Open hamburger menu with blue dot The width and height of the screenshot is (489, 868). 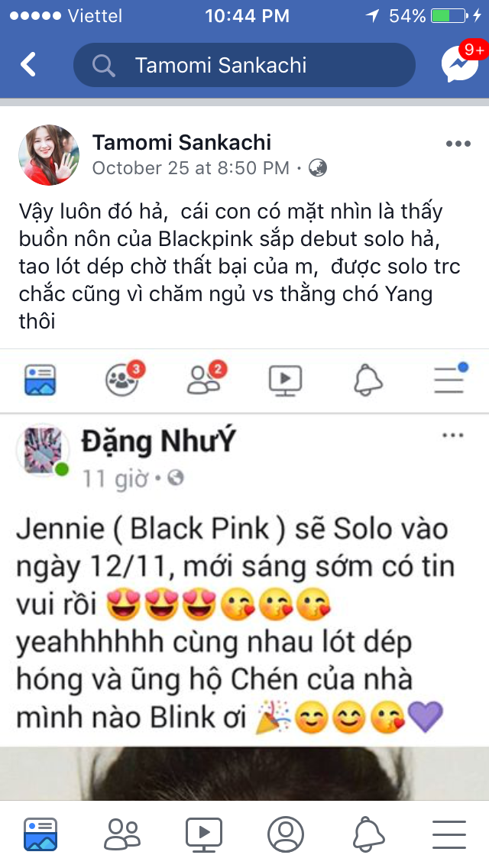pos(450,379)
